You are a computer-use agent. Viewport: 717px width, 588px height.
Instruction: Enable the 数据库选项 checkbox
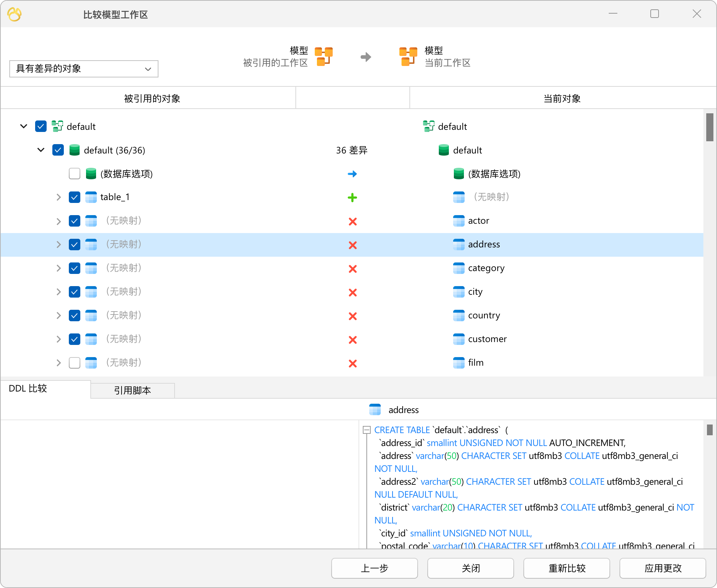click(74, 174)
